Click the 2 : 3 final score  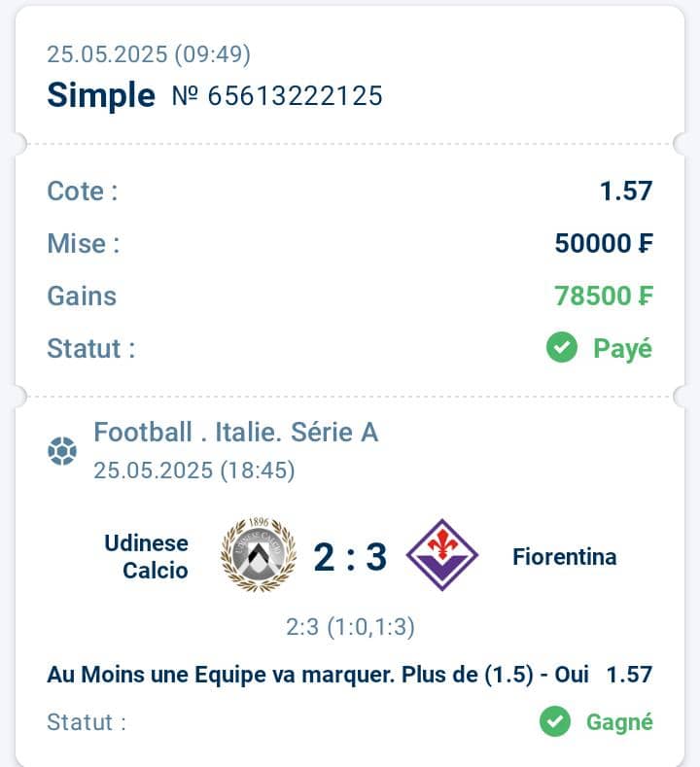pyautogui.click(x=350, y=557)
